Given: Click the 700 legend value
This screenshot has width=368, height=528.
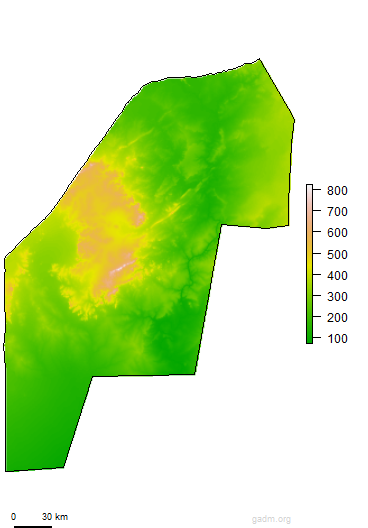Looking at the screenshot, I should pos(337,212).
